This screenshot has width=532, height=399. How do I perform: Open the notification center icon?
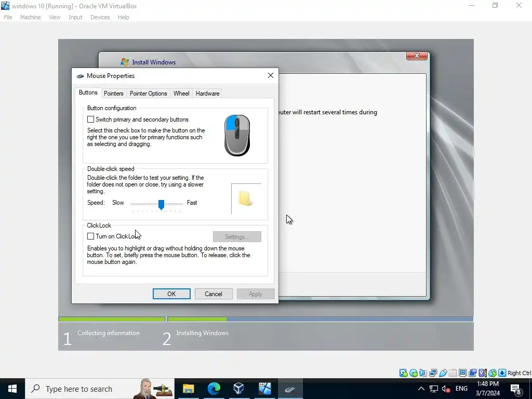[516, 389]
